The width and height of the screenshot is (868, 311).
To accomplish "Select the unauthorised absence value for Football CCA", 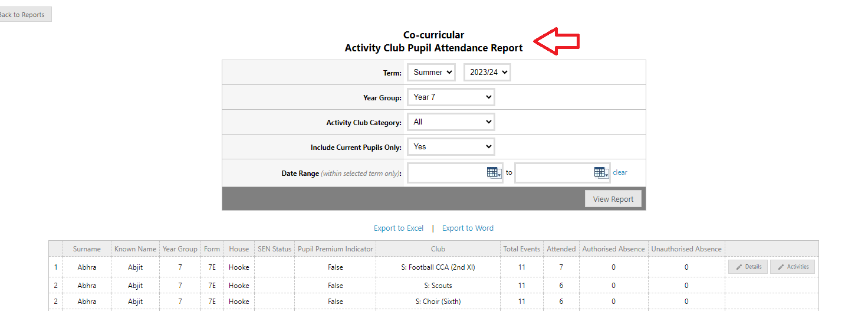I will [686, 267].
